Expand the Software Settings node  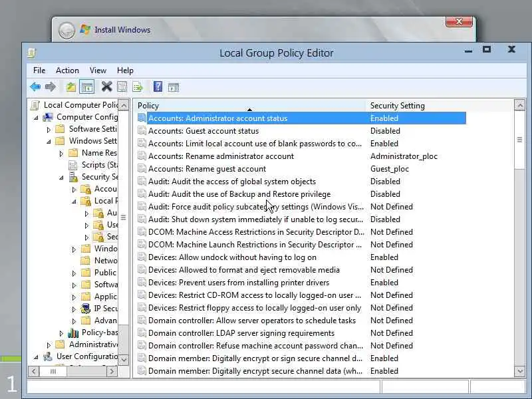49,130
